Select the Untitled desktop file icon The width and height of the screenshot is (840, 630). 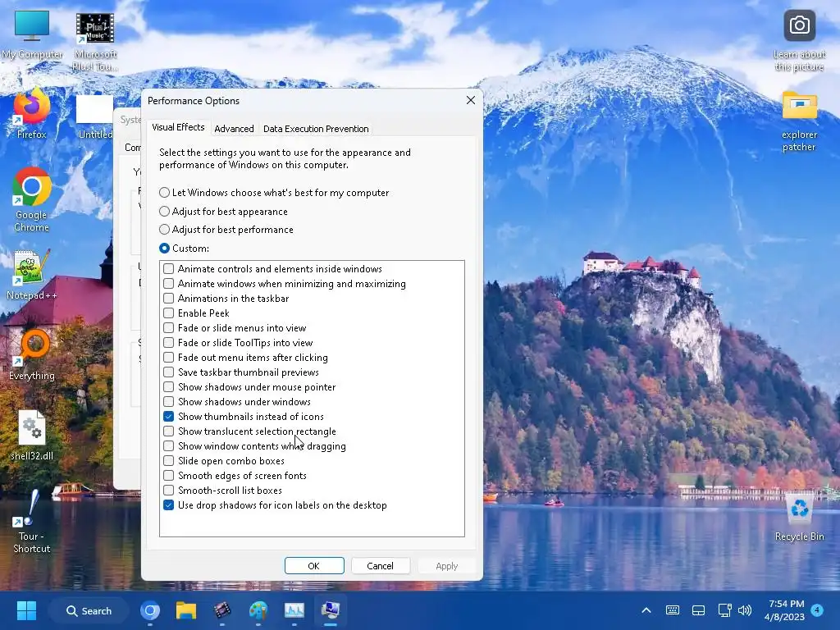tap(95, 117)
